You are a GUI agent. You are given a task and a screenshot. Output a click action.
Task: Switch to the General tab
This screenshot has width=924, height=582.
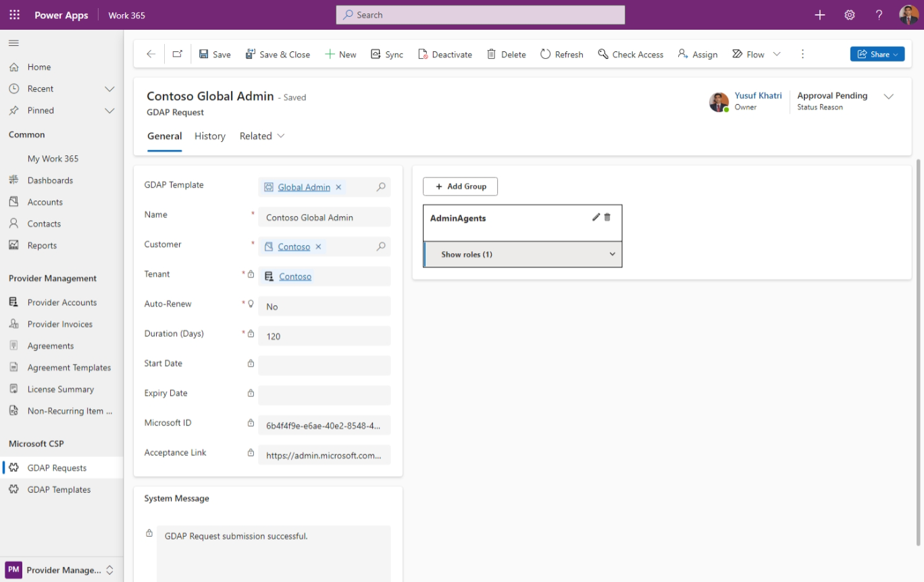pos(165,136)
